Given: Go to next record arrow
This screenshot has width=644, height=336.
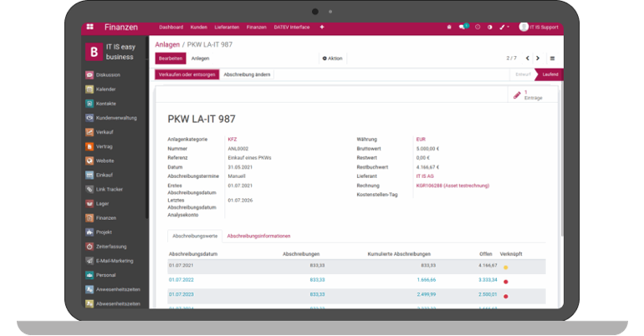Looking at the screenshot, I should (x=538, y=59).
